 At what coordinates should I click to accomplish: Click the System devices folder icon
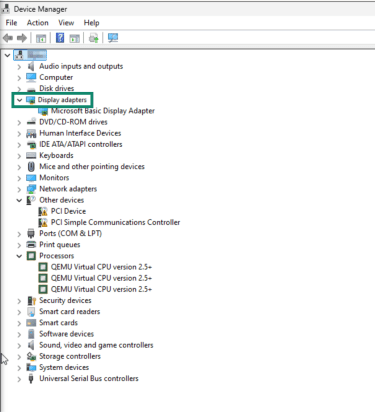[x=31, y=367]
